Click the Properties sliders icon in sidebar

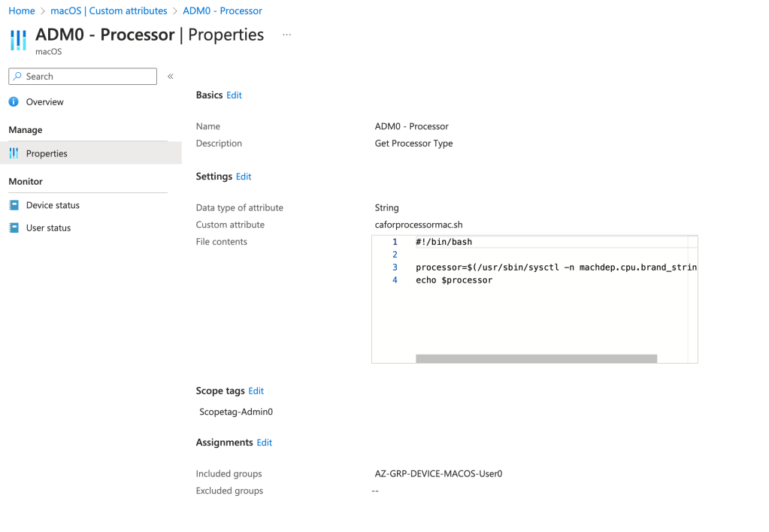[14, 153]
